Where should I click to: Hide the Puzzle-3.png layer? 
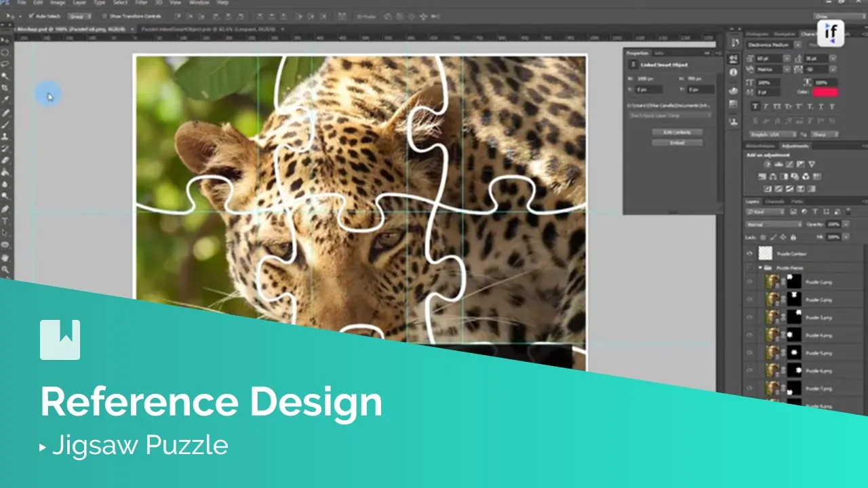point(750,317)
